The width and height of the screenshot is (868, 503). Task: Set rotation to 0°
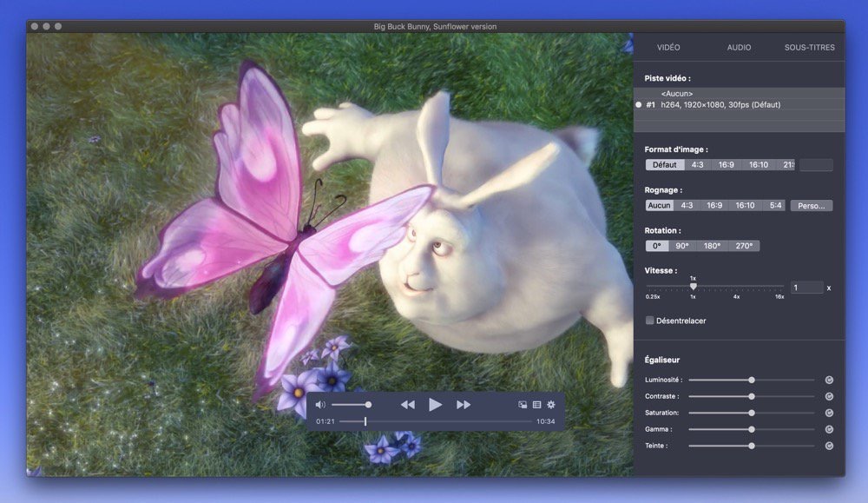[x=656, y=246]
